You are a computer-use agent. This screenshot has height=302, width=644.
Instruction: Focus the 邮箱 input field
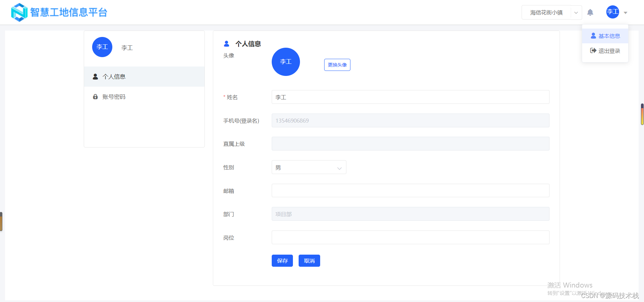click(x=411, y=190)
